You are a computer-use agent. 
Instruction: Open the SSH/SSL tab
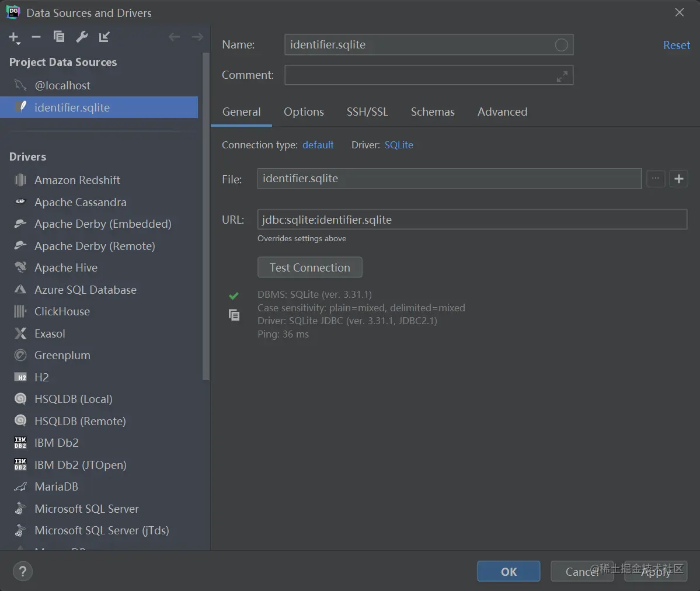(367, 112)
